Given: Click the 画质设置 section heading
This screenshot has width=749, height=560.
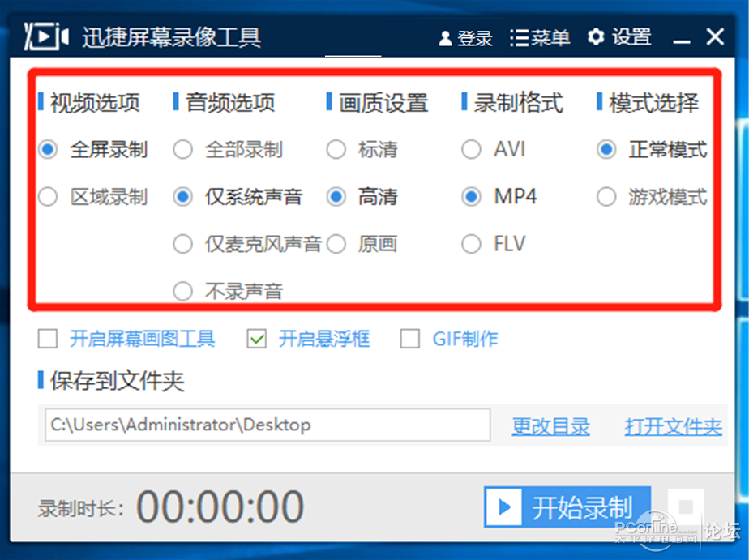Looking at the screenshot, I should coord(383,103).
